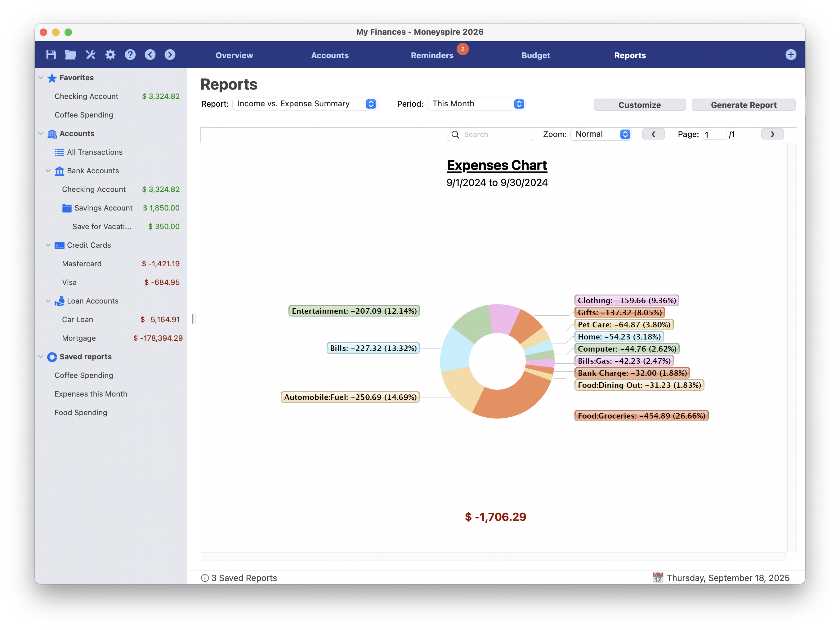Switch to the Budget tab
This screenshot has width=840, height=630.
point(535,55)
